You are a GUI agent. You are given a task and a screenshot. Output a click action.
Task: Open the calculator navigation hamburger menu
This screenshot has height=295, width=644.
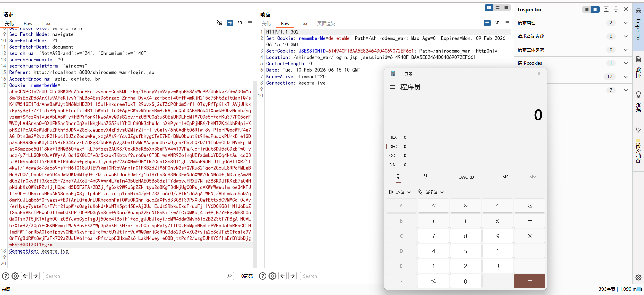point(392,87)
